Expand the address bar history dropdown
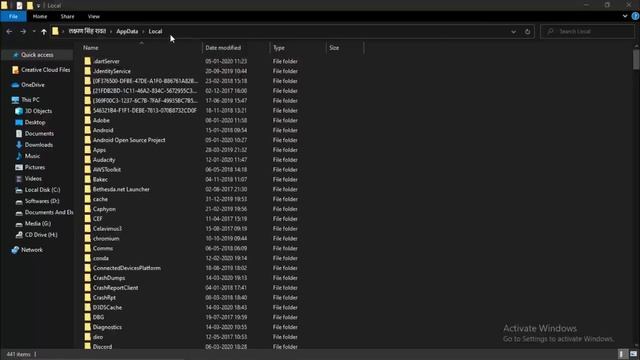Image resolution: width=640 pixels, height=360 pixels. coord(513,31)
